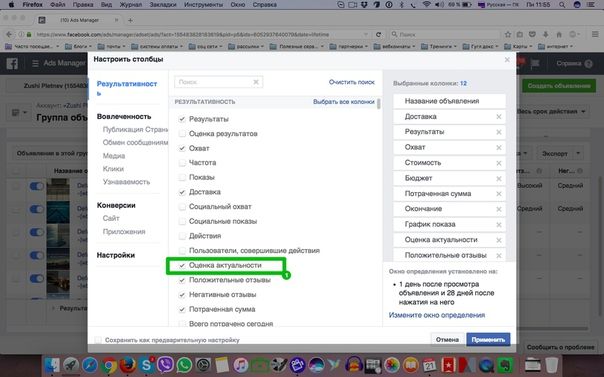The width and height of the screenshot is (604, 377).
Task: Open WhatsApp from the dock
Action: [x=184, y=365]
